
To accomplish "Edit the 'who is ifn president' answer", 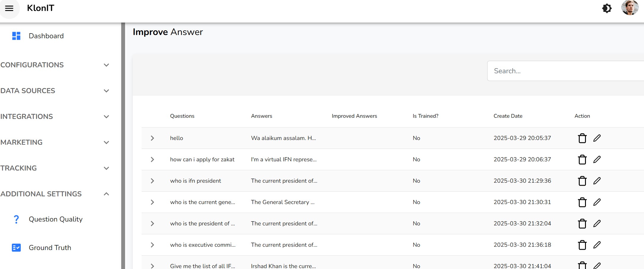I will [x=597, y=181].
